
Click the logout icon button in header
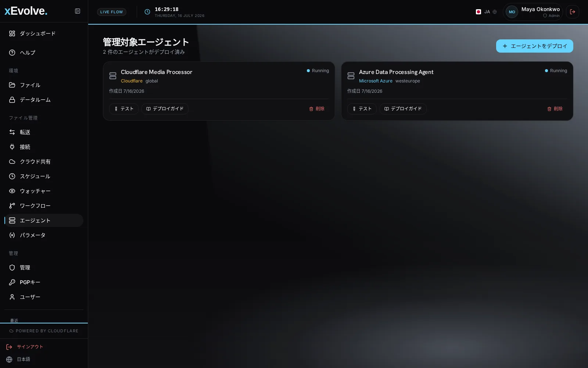573,12
